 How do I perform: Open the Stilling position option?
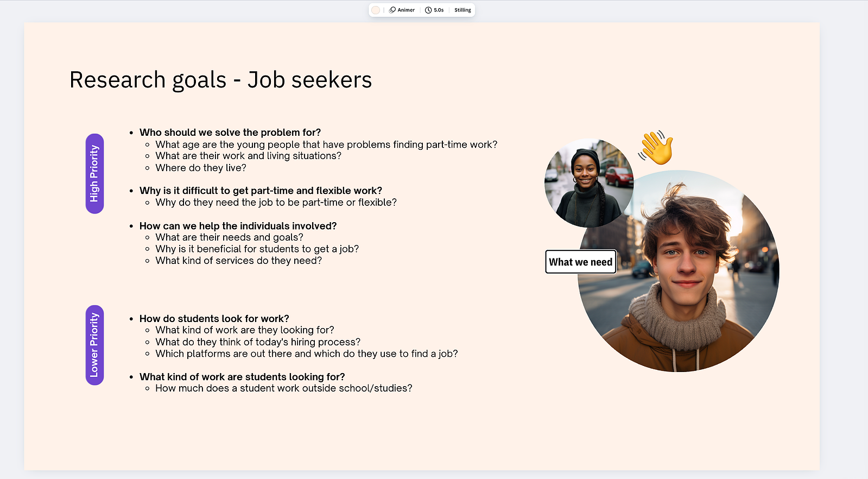pos(462,10)
